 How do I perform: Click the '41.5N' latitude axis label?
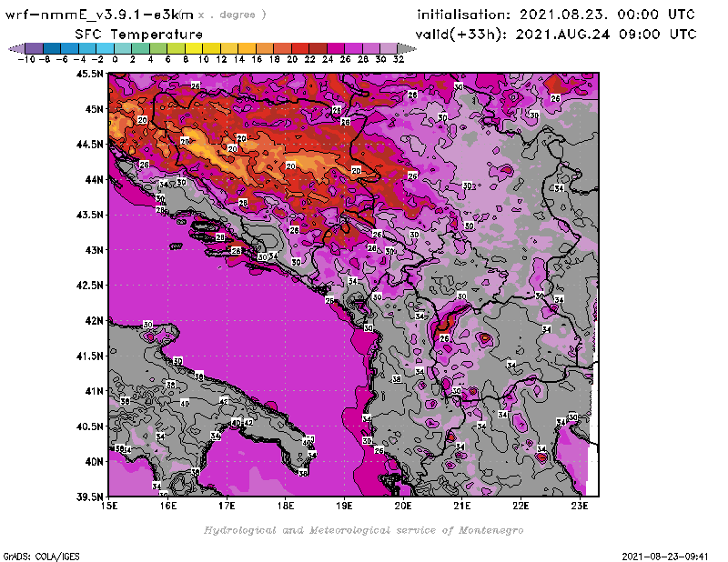(x=89, y=356)
